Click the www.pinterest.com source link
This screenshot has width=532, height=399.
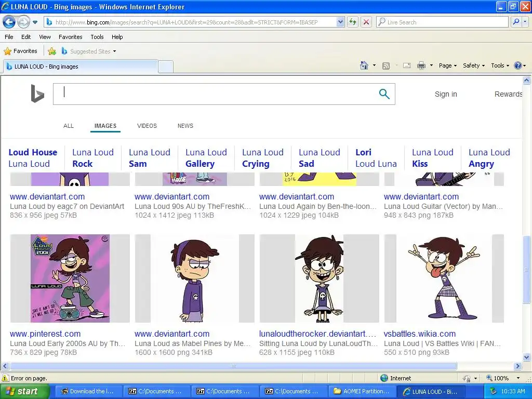tap(45, 334)
